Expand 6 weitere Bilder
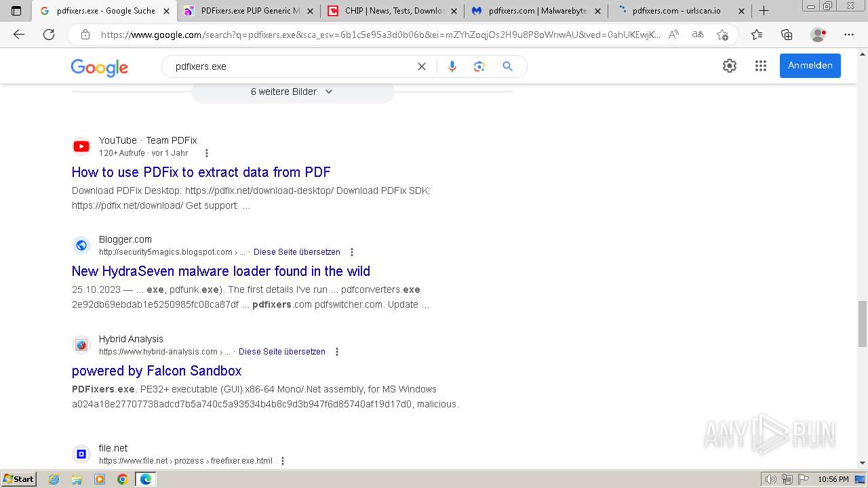Viewport: 868px width, 488px height. click(292, 91)
